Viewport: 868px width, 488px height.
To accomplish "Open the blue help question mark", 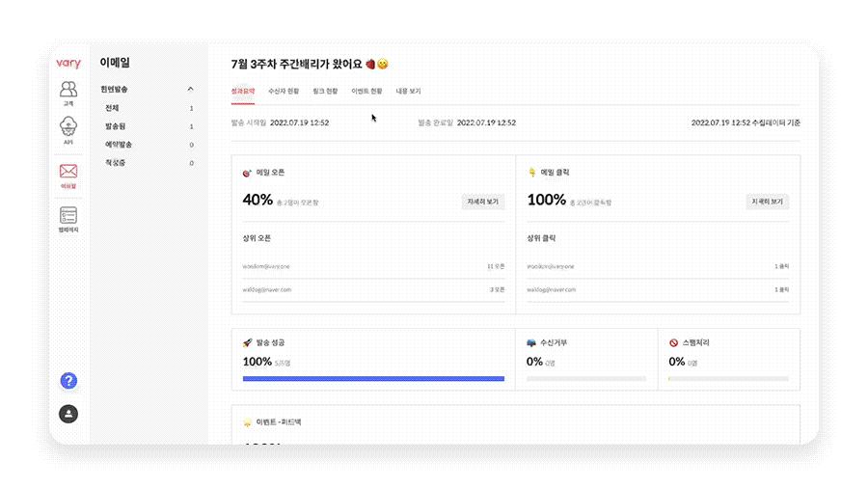I will 68,381.
